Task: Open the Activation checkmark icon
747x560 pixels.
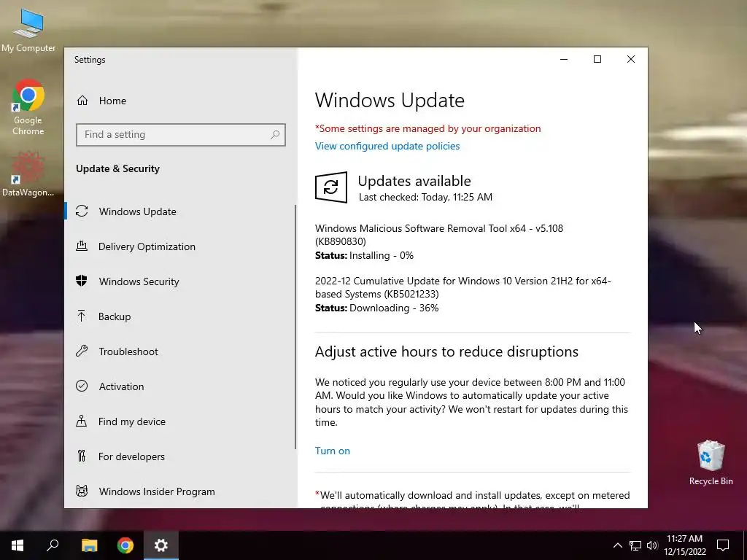Action: point(82,386)
